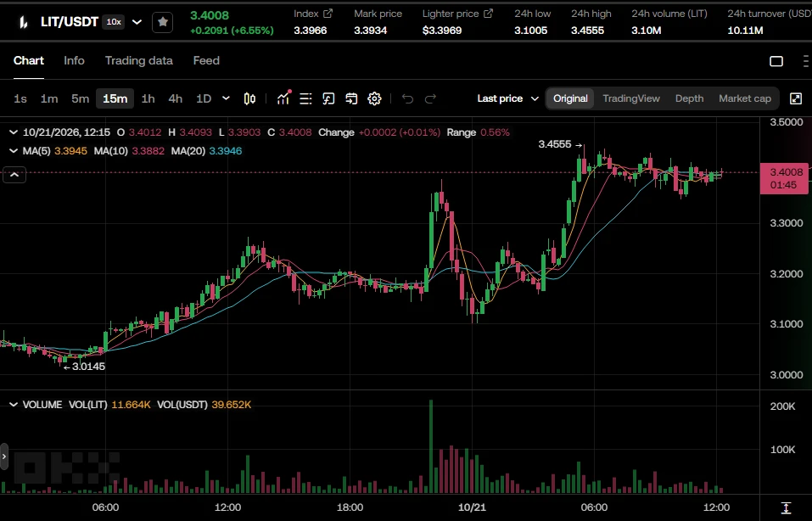Click the auto-scale icon below the price axis
Screen dimensions: 812x521
(x=786, y=507)
